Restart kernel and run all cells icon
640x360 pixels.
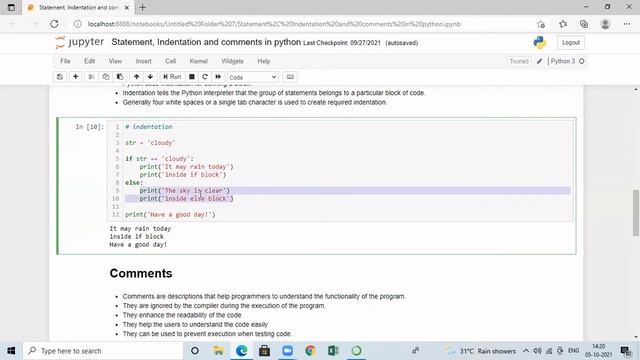pos(218,77)
